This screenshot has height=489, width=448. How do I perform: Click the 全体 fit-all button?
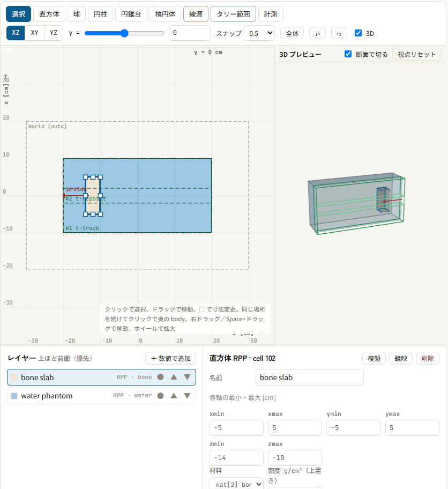coord(292,33)
